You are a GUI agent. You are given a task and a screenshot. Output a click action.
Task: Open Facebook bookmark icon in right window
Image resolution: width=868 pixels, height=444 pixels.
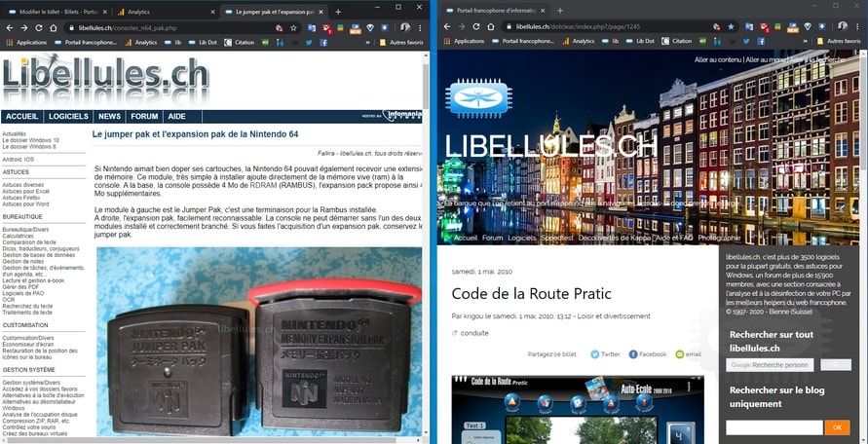(x=761, y=41)
